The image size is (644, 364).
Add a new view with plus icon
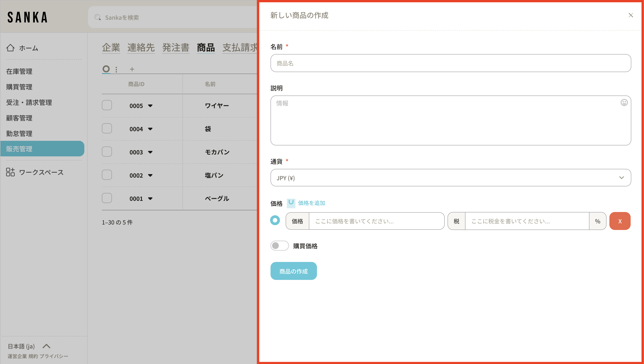(132, 69)
